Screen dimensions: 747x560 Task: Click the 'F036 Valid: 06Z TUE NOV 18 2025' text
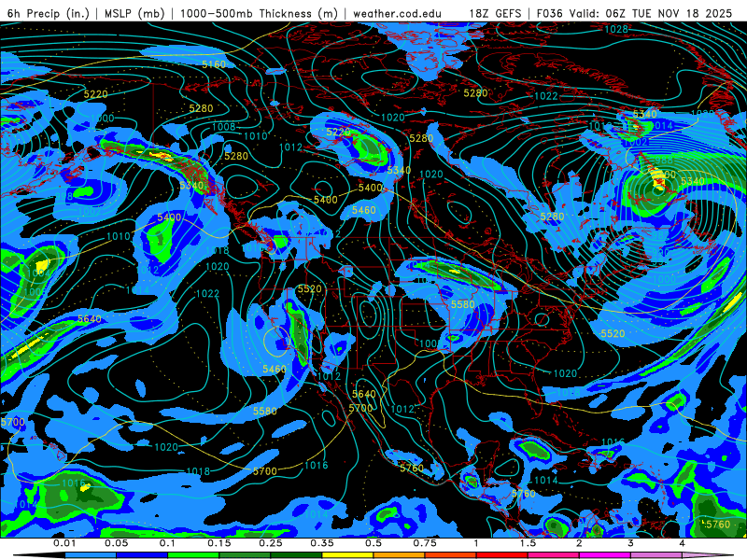point(634,13)
